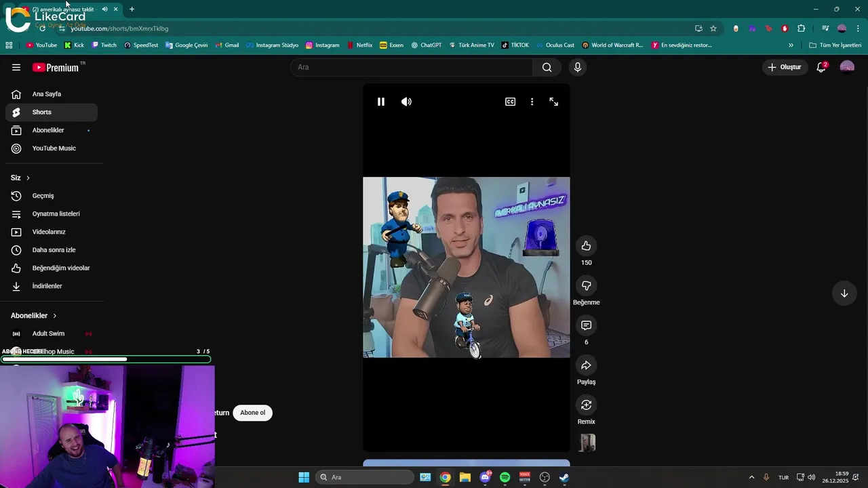
Task: Open the YouTube account avatar menu
Action: pyautogui.click(x=847, y=67)
